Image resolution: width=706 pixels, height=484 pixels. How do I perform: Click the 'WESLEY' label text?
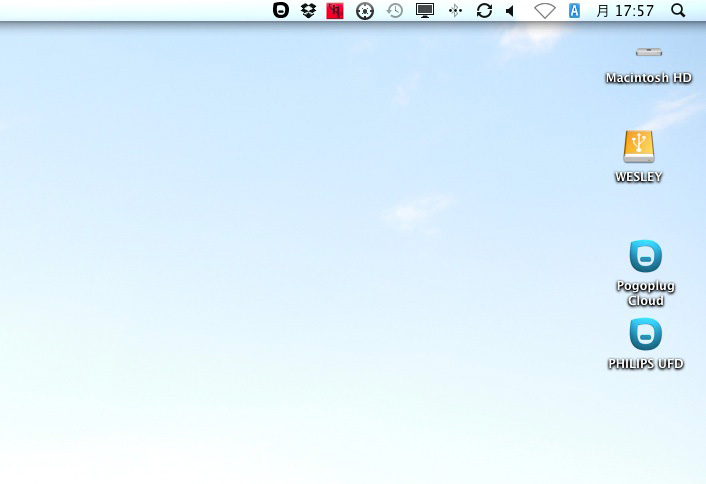(639, 177)
